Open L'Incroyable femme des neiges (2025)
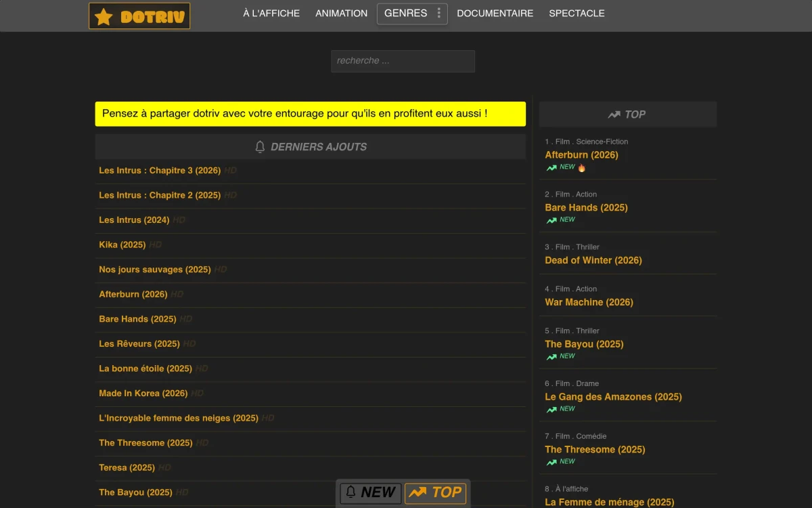Screen dimensions: 812x508 pos(179,418)
